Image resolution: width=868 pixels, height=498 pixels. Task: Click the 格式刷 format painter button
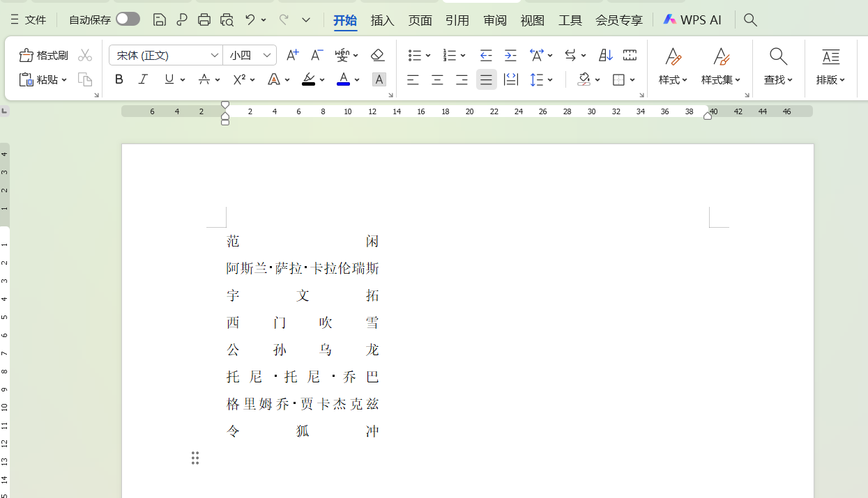click(x=44, y=55)
